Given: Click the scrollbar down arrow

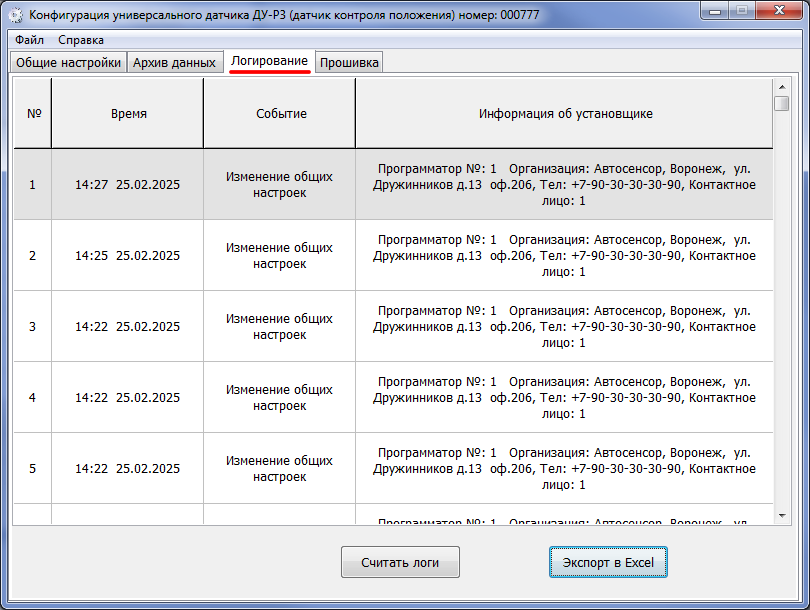Looking at the screenshot, I should coord(782,515).
